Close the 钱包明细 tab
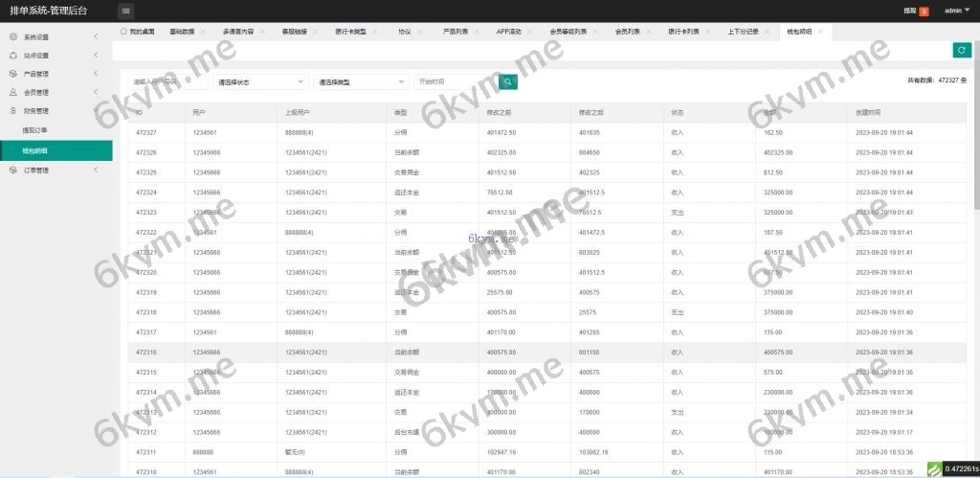 [822, 32]
